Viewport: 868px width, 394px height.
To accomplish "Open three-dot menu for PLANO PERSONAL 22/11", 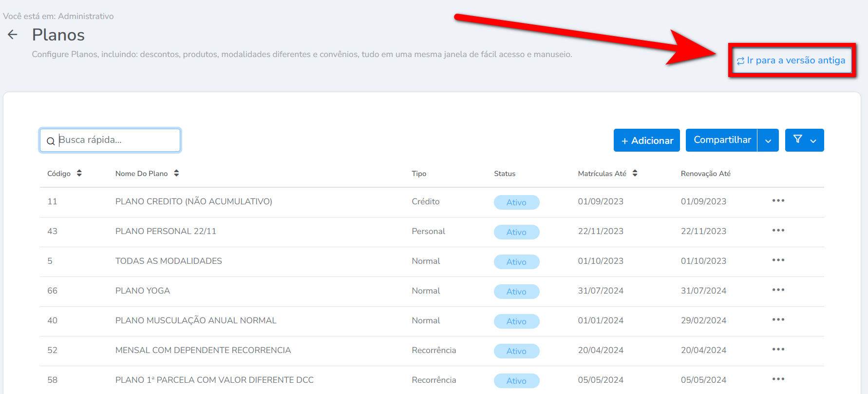I will (x=778, y=231).
